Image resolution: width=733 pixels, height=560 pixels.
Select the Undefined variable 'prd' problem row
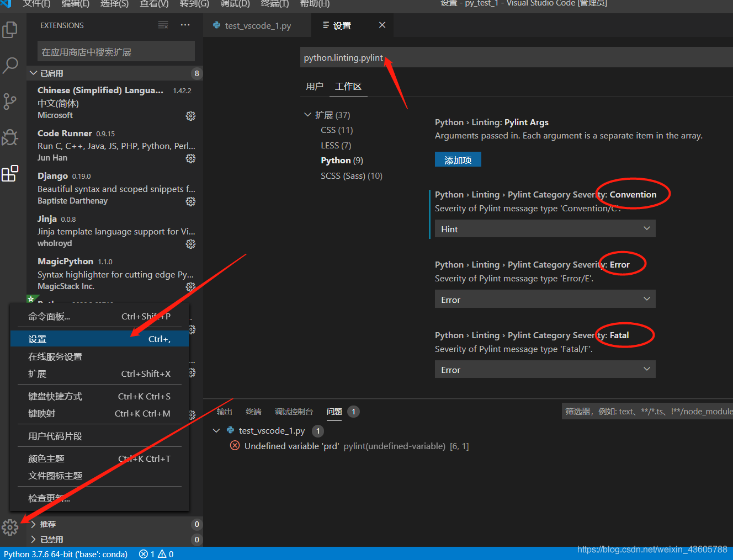(x=468, y=446)
